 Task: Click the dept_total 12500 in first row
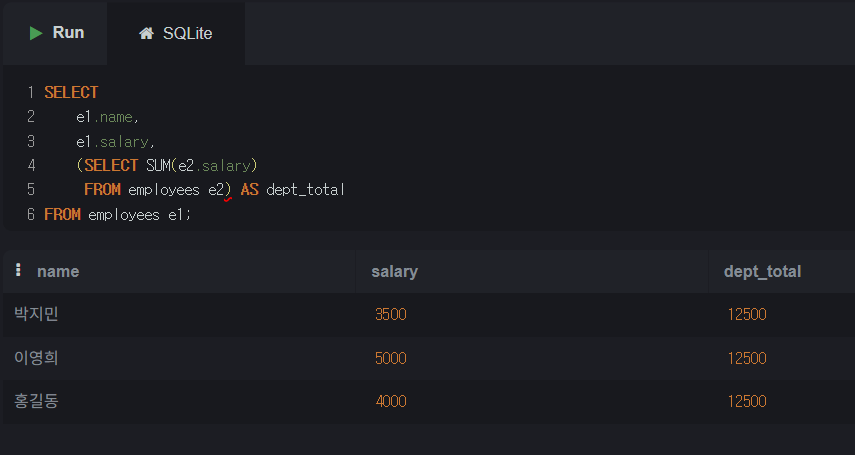pos(747,314)
